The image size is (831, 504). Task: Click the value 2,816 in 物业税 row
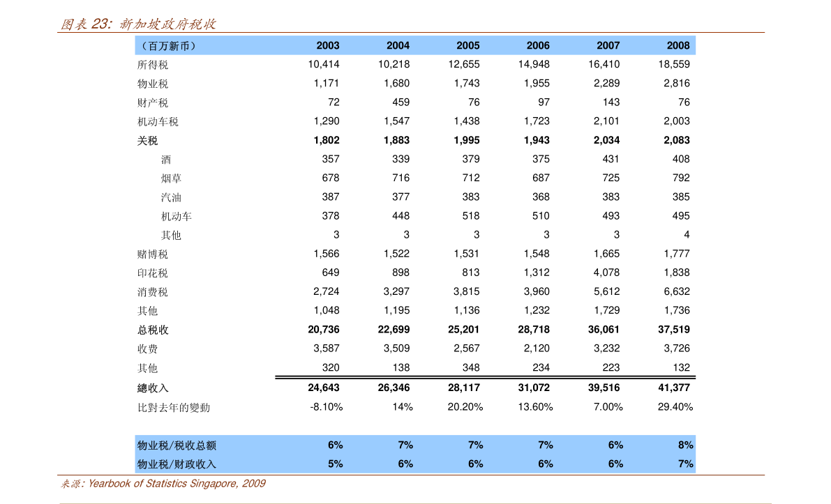(x=676, y=83)
